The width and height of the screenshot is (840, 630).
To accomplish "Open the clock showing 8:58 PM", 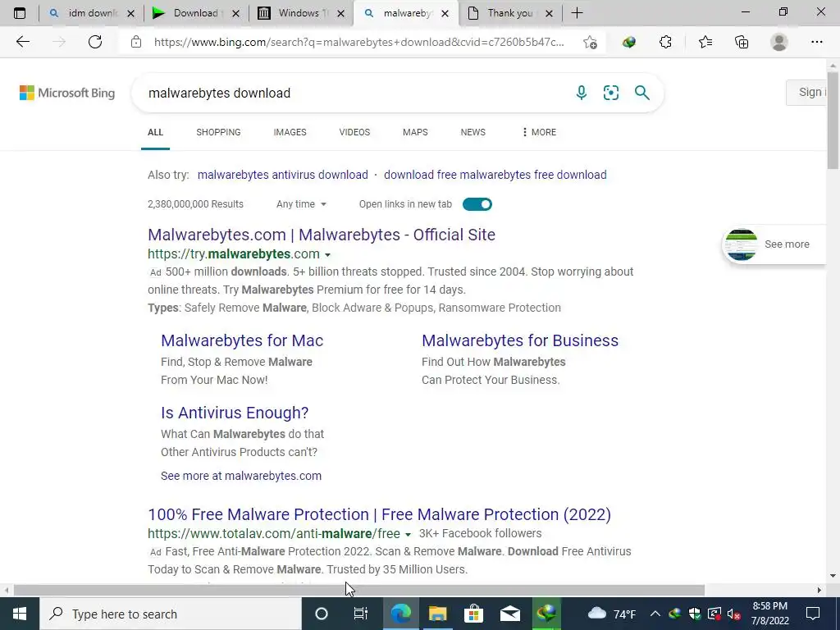I will (770, 614).
